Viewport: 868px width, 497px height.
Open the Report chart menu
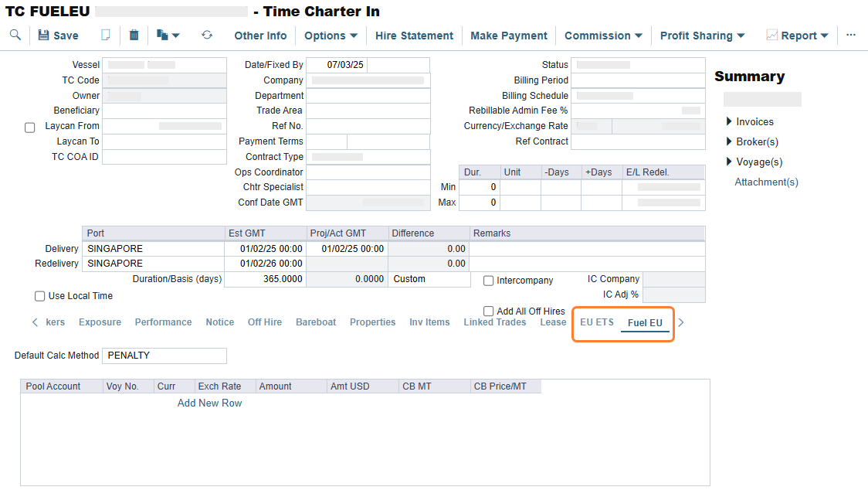797,36
